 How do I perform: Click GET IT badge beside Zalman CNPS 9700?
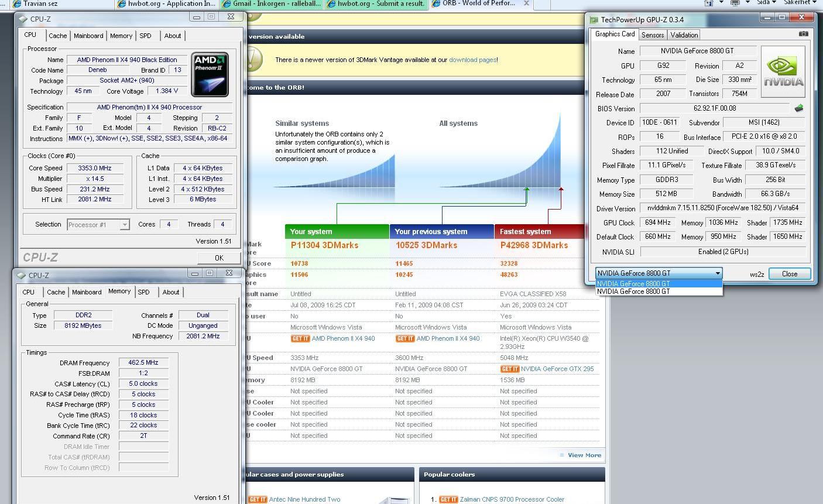(448, 500)
